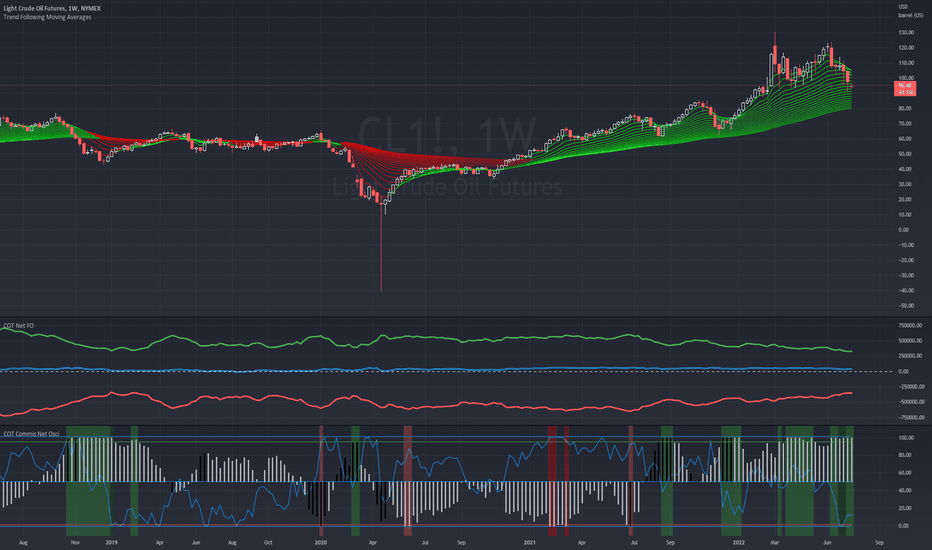
Task: Click the 110.00 price axis label
Action: pos(906,63)
